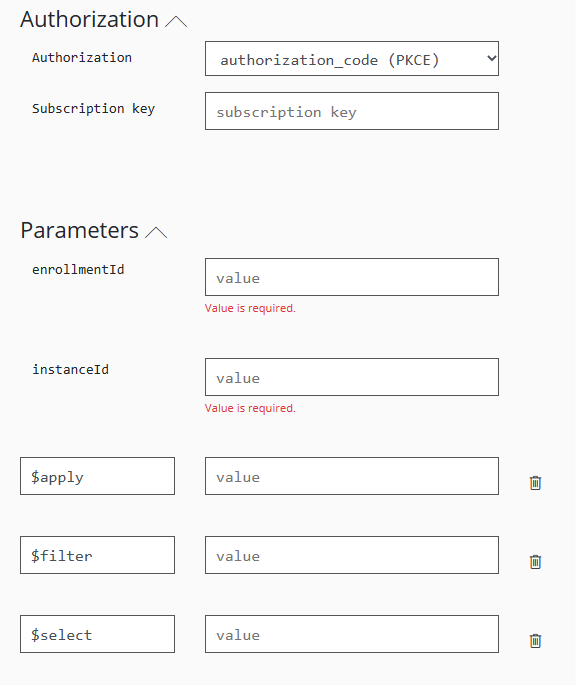Remove the $filter parameter with trash icon
The height and width of the screenshot is (685, 576).
pos(535,561)
